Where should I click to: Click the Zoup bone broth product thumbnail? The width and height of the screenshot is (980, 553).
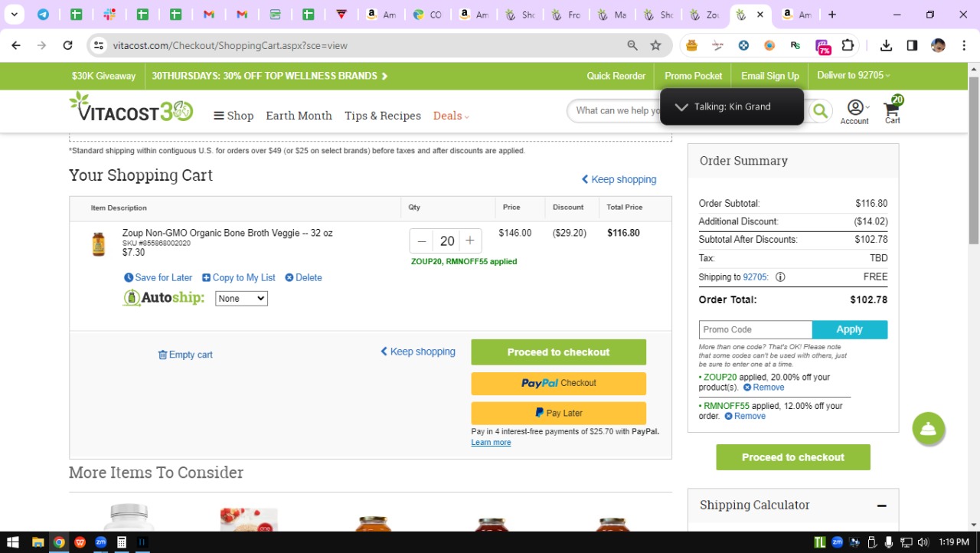98,244
